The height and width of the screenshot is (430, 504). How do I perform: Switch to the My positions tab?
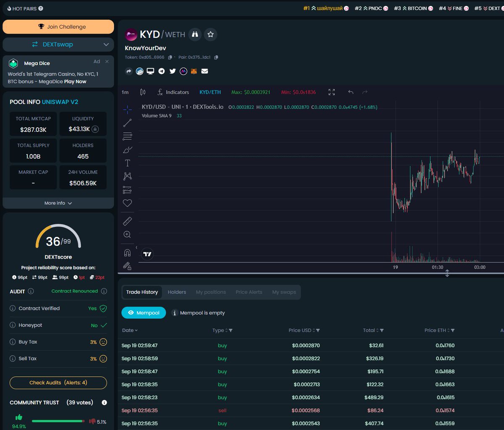[x=211, y=292]
